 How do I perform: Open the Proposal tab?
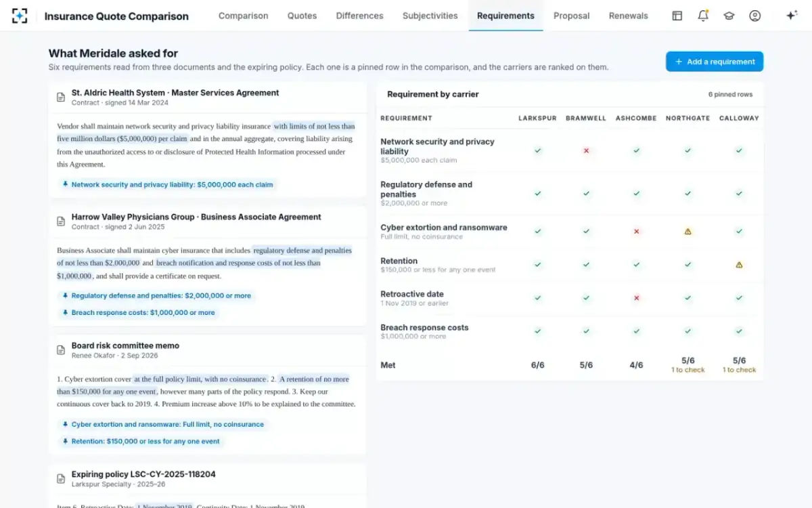tap(571, 16)
